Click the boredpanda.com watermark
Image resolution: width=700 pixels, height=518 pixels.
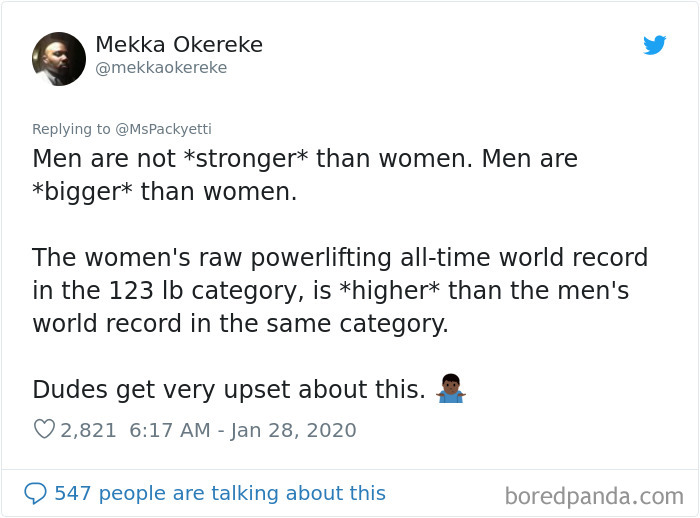594,496
